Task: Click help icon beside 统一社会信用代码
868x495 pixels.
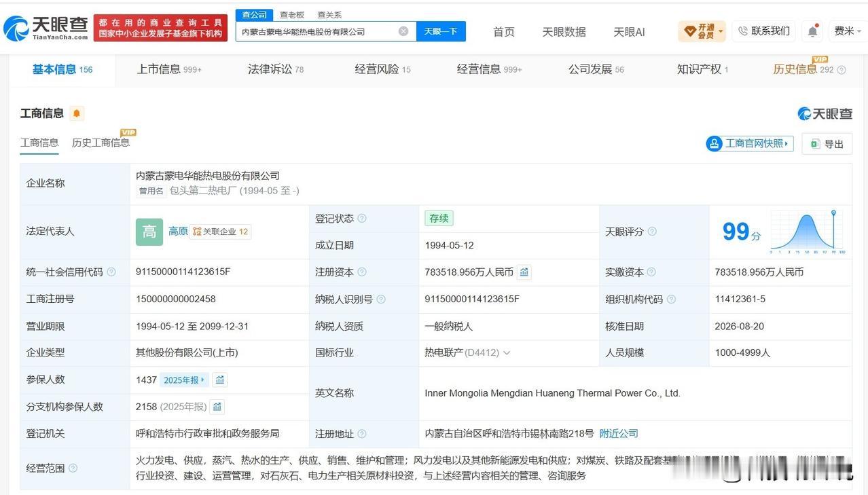Action: click(111, 272)
